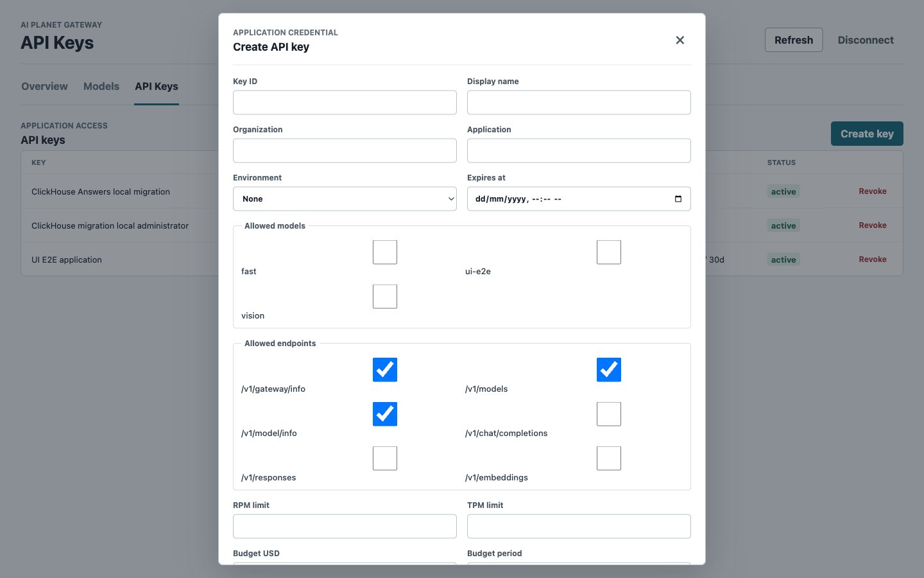This screenshot has width=924, height=578.
Task: Focus the Key ID input field
Action: (345, 103)
